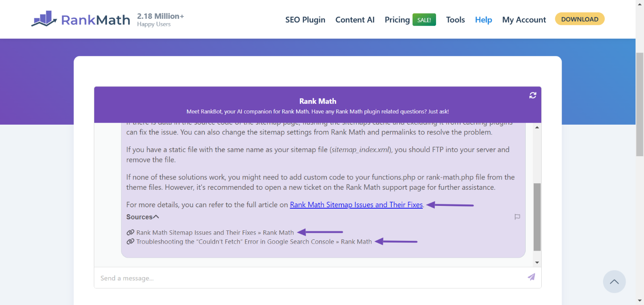Screen dimensions: 644x305
Task: Click the chat window scrollbar thumb
Action: [537, 217]
